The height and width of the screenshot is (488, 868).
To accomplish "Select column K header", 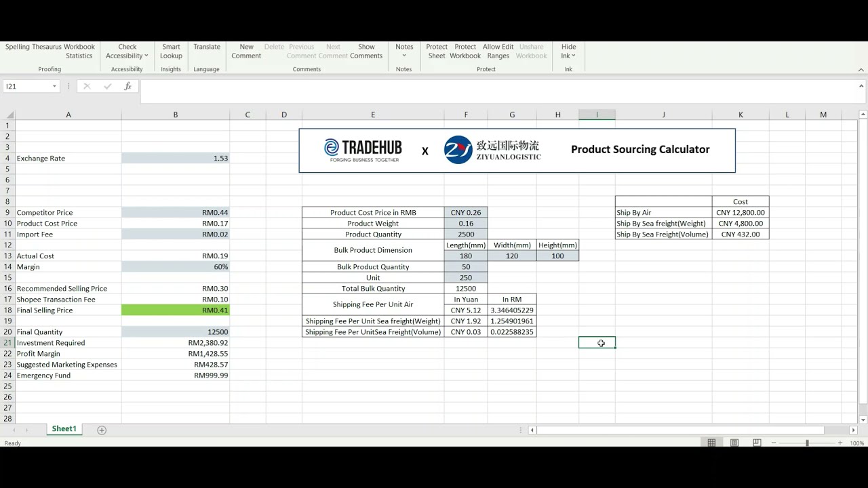I will pyautogui.click(x=741, y=115).
